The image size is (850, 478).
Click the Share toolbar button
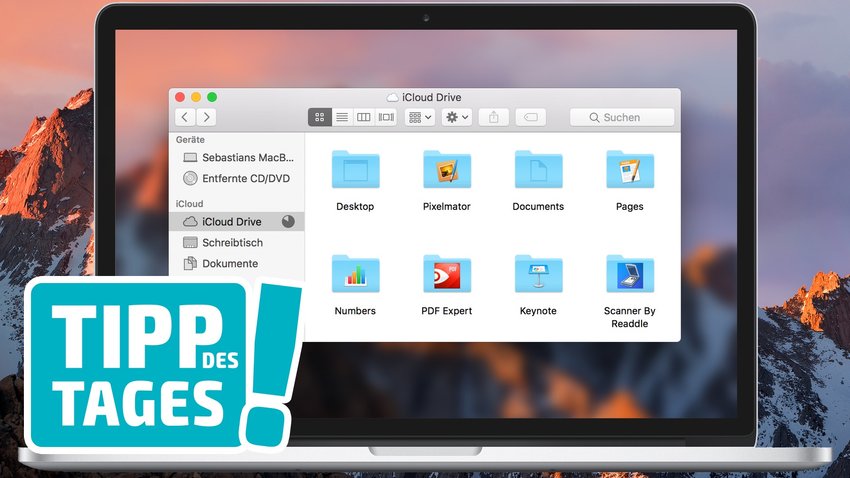click(494, 117)
